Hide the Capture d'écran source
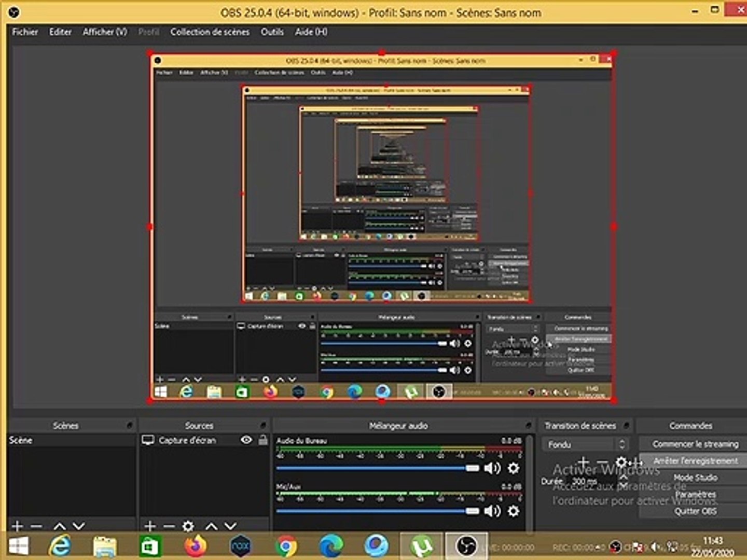This screenshot has height=560, width=747. pyautogui.click(x=246, y=440)
